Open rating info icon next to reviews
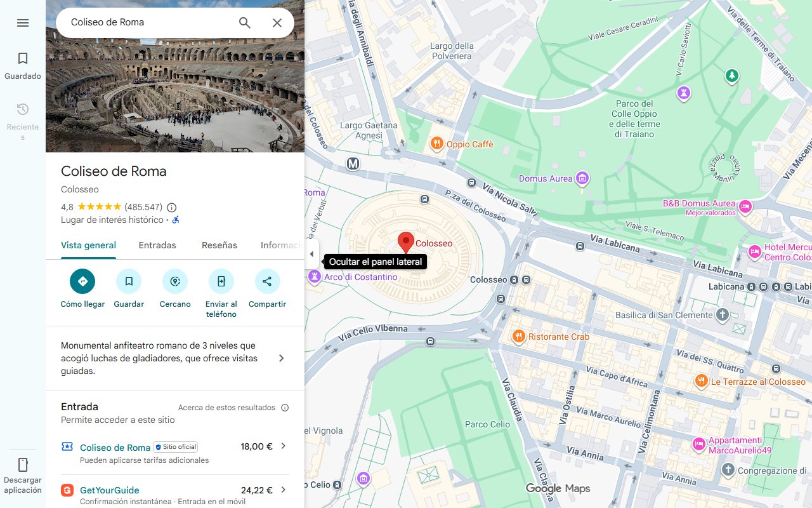812x508 pixels. [x=171, y=207]
